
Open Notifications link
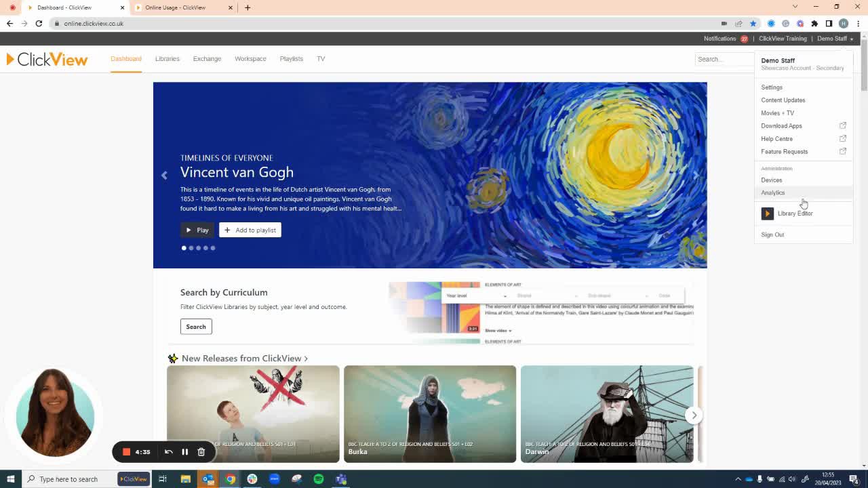pyautogui.click(x=719, y=39)
